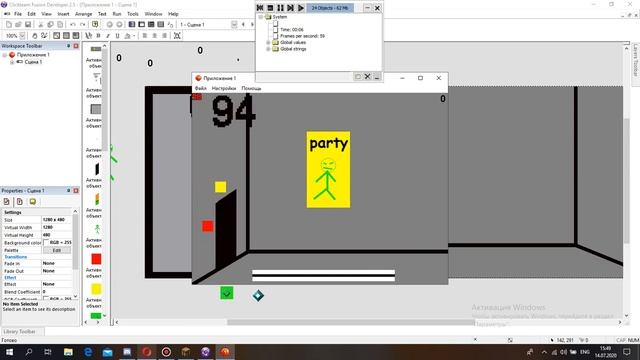Select the hand pan tool icon
640x360 pixels.
pos(35,36)
